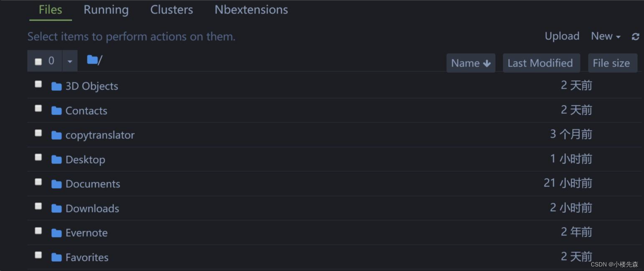644x271 pixels.
Task: Sort the list by File size
Action: pos(611,63)
